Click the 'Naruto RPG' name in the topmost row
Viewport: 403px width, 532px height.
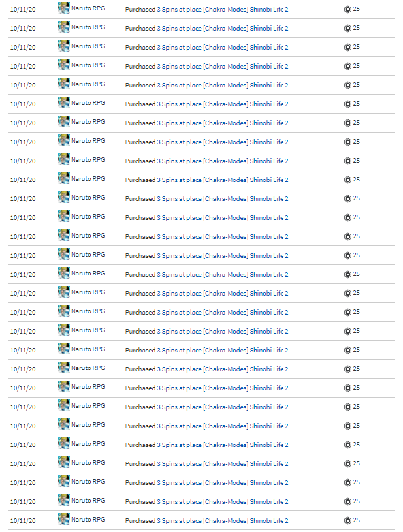(x=88, y=8)
